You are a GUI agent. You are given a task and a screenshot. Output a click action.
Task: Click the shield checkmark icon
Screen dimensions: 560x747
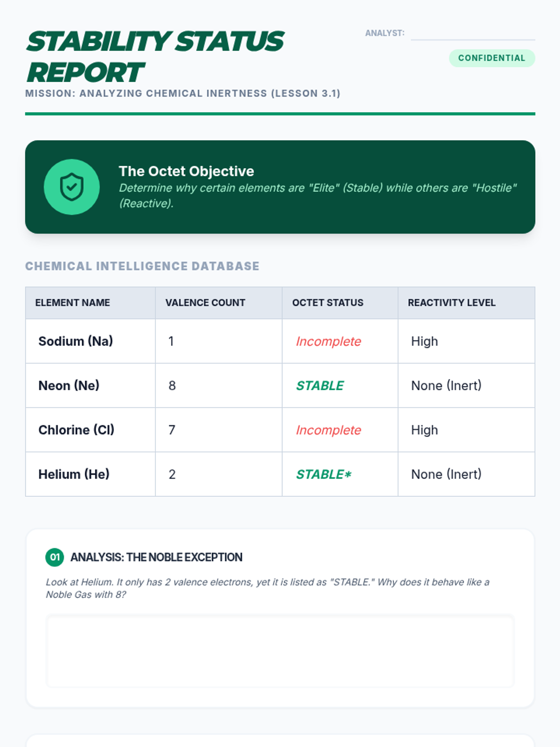tap(71, 187)
